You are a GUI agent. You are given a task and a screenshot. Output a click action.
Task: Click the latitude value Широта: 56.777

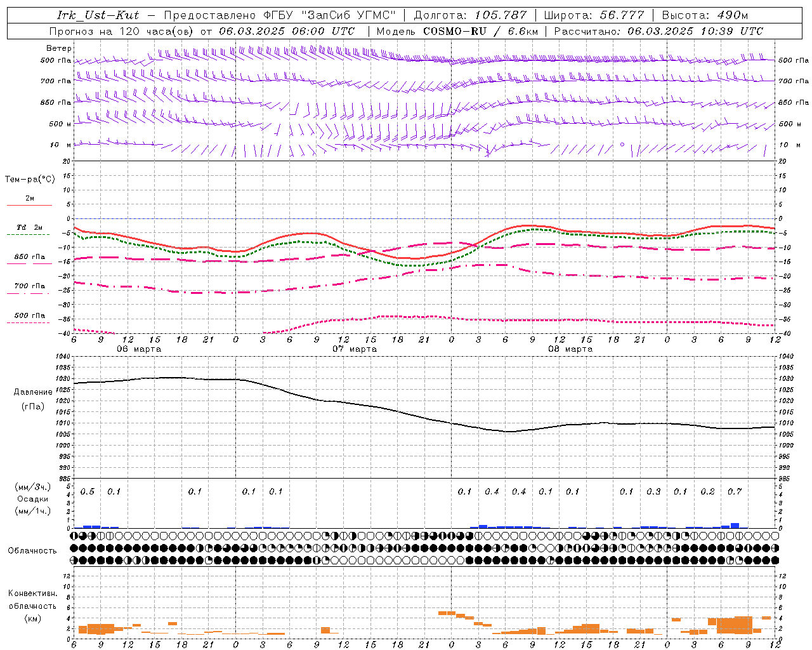click(x=594, y=15)
